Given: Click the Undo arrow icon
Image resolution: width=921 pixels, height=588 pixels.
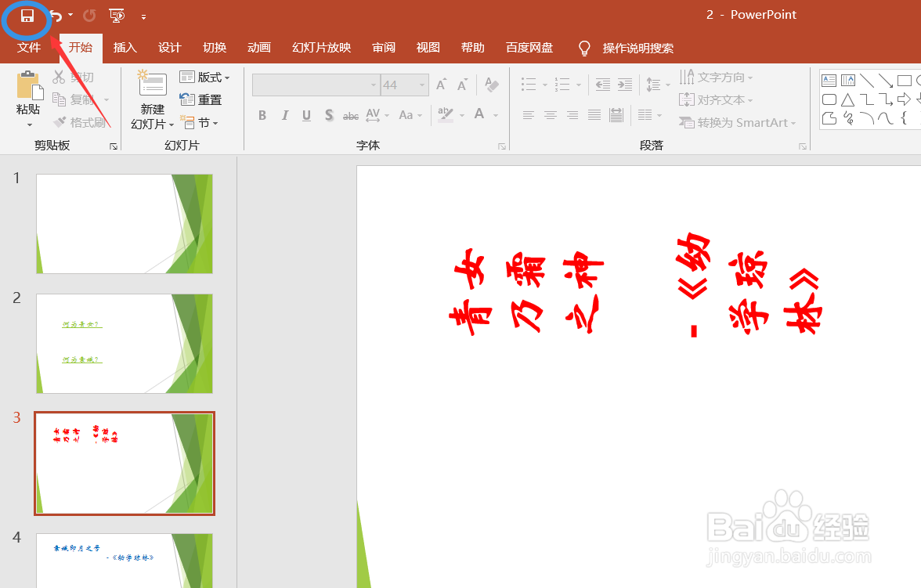Looking at the screenshot, I should point(56,16).
